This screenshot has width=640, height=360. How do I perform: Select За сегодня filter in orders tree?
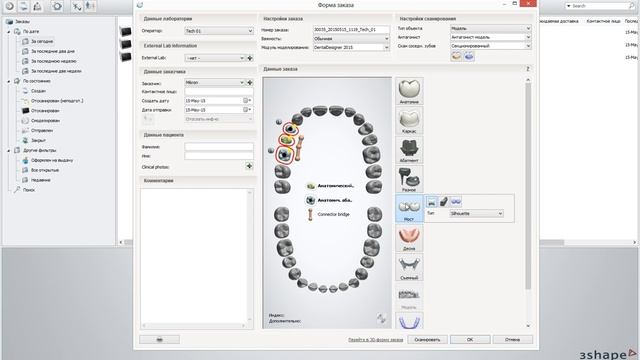click(42, 41)
